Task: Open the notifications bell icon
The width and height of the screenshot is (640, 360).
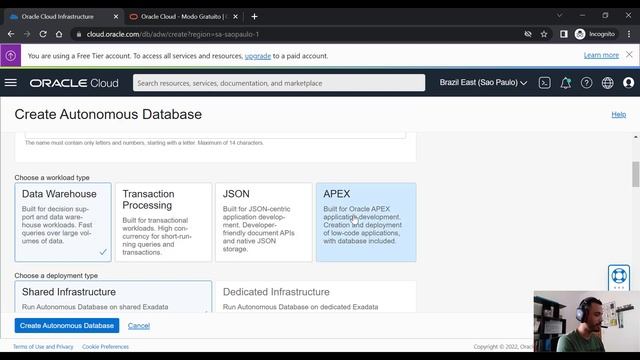Action: [566, 83]
